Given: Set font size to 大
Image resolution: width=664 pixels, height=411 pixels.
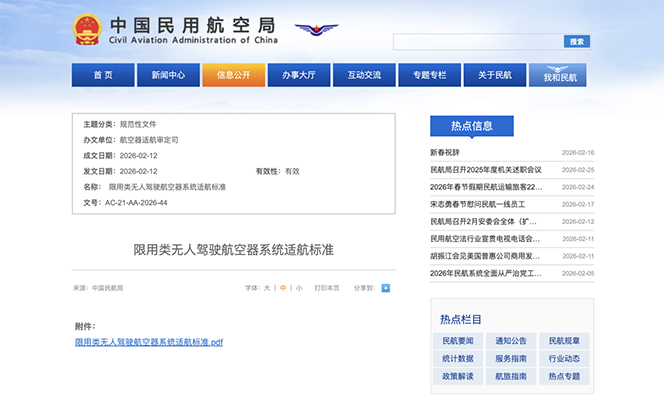Looking at the screenshot, I should 267,288.
